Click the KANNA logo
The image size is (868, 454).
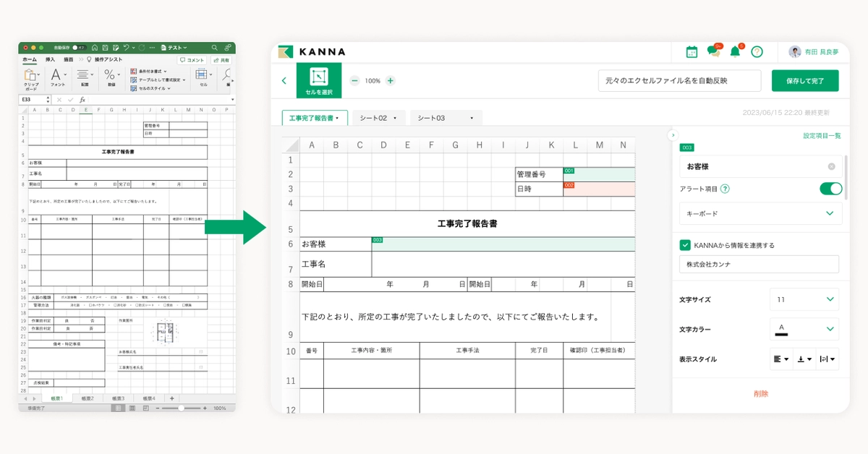tap(312, 51)
